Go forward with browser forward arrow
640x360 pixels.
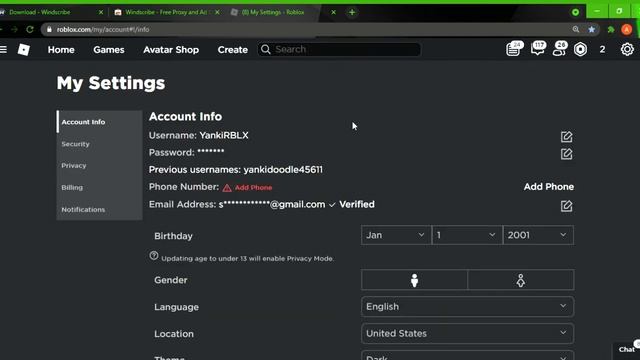click(14, 29)
